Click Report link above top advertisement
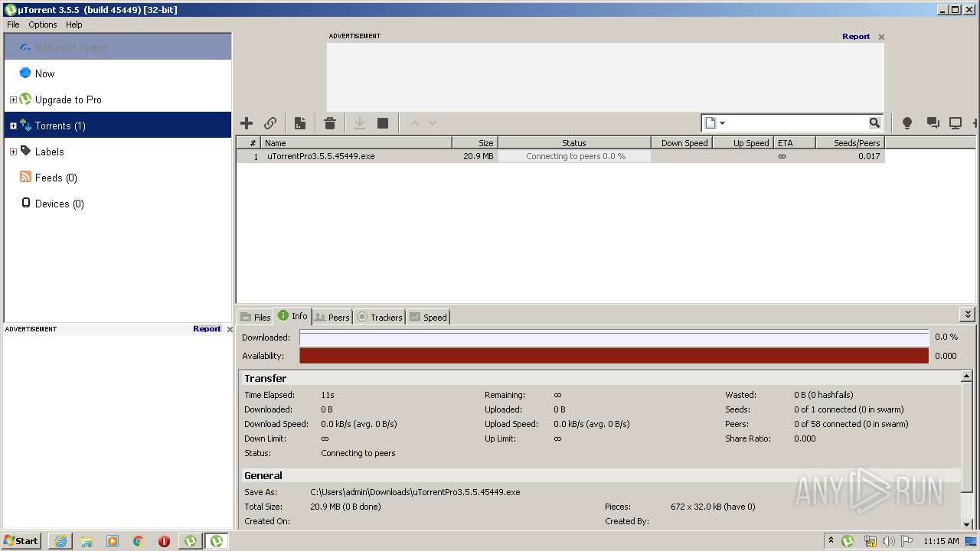980x551 pixels. click(856, 36)
